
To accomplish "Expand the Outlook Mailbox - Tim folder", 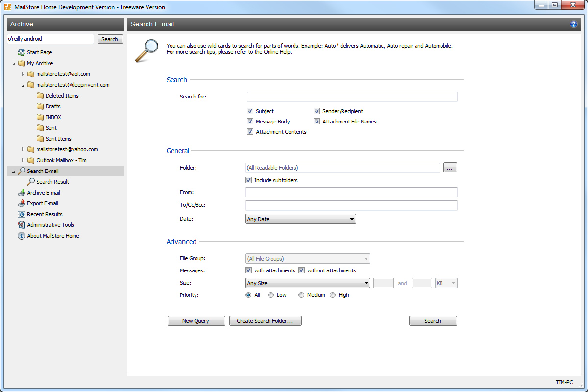I will (23, 160).
